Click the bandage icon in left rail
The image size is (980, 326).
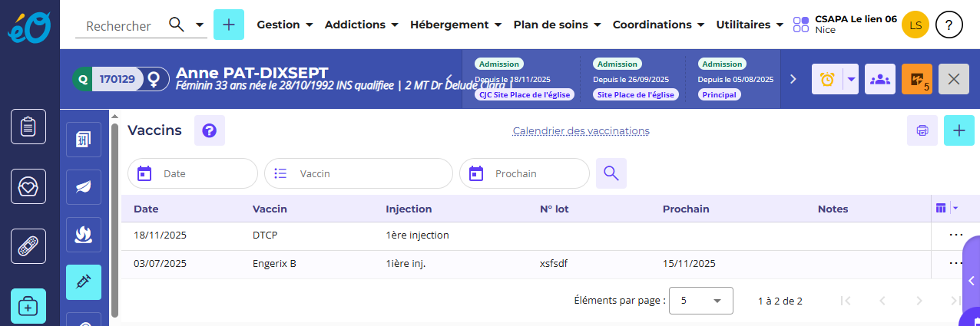coord(28,246)
